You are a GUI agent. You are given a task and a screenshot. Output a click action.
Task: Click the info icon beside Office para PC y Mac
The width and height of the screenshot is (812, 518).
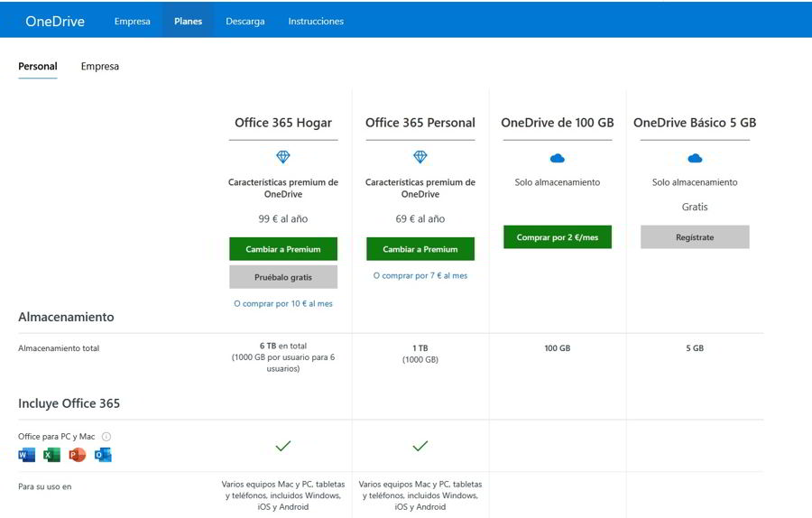pos(106,437)
